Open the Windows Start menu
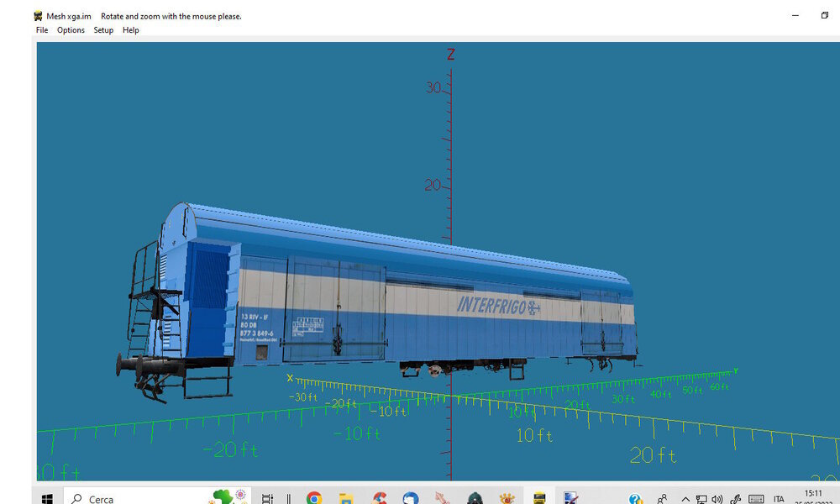This screenshot has height=504, width=840. (x=47, y=499)
